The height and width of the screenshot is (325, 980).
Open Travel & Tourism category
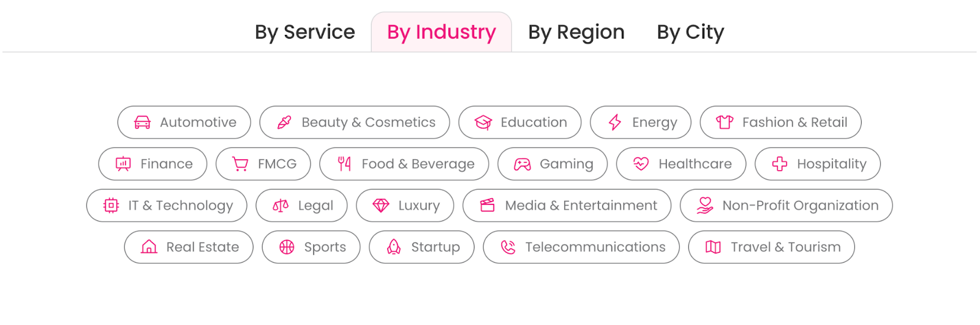(771, 247)
